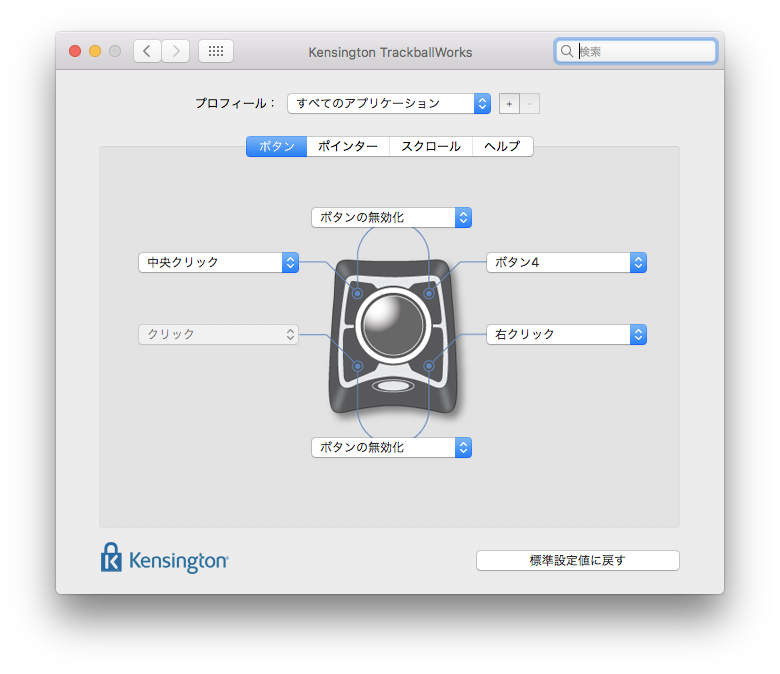Switch to the スクロール tab
The image size is (780, 674).
tap(431, 146)
